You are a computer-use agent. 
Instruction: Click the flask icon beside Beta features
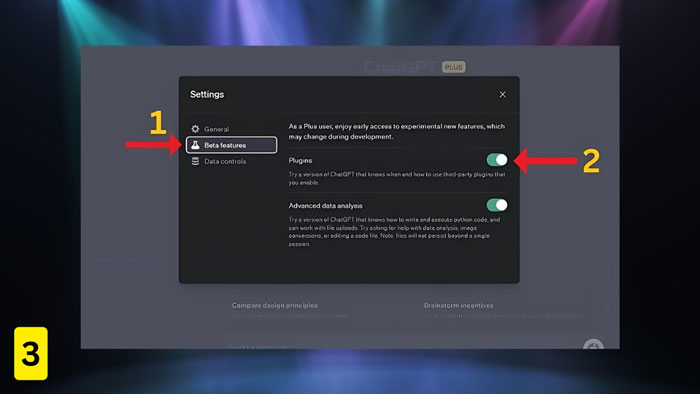(x=195, y=145)
